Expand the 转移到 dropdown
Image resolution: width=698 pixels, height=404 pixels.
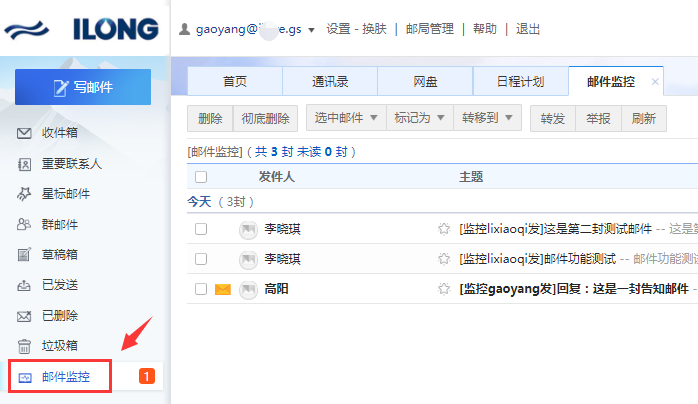pyautogui.click(x=487, y=118)
